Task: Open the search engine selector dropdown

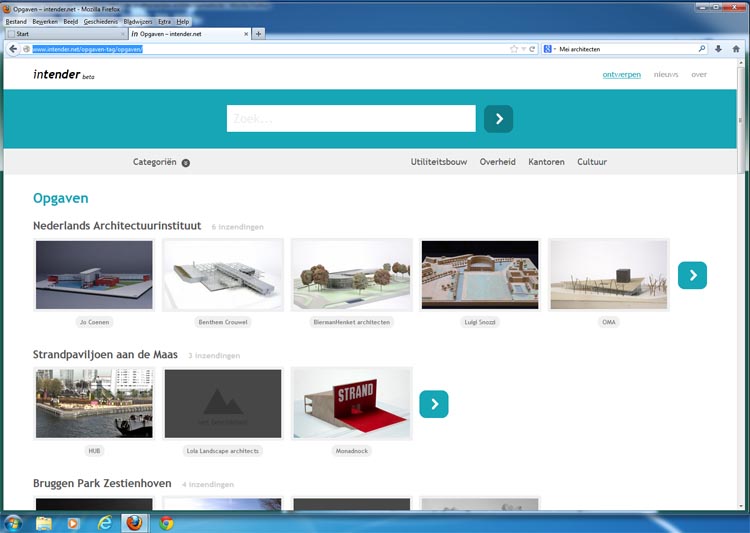Action: 549,49
